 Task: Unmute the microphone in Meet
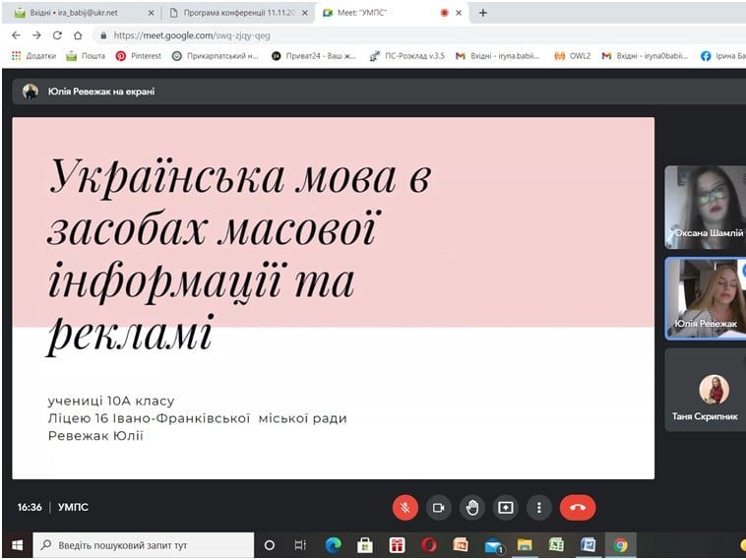404,508
